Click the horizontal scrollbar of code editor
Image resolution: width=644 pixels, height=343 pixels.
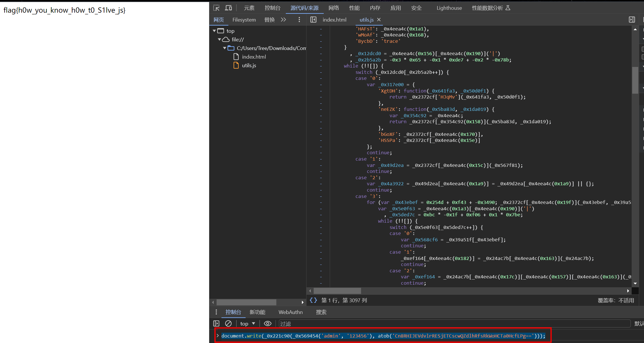337,291
